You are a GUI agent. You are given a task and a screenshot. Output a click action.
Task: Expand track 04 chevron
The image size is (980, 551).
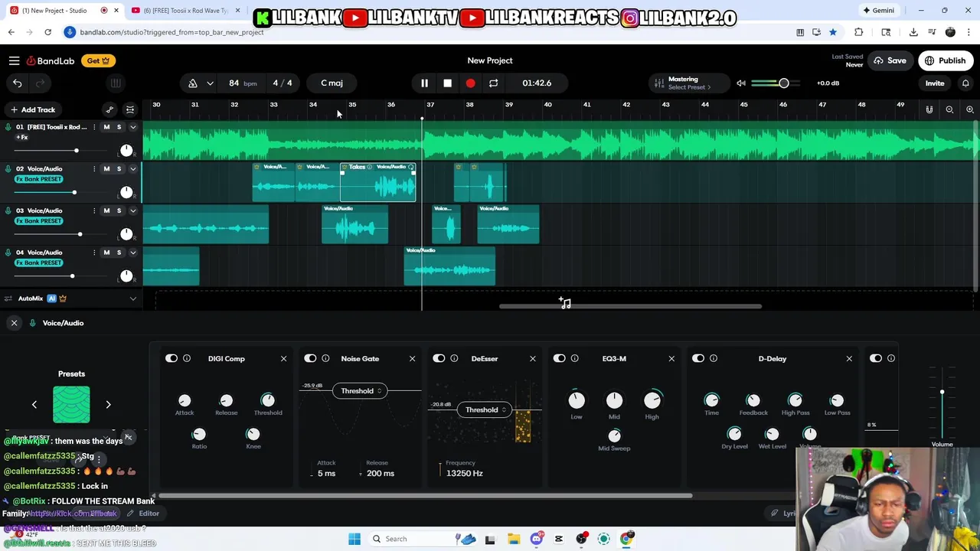pyautogui.click(x=132, y=253)
